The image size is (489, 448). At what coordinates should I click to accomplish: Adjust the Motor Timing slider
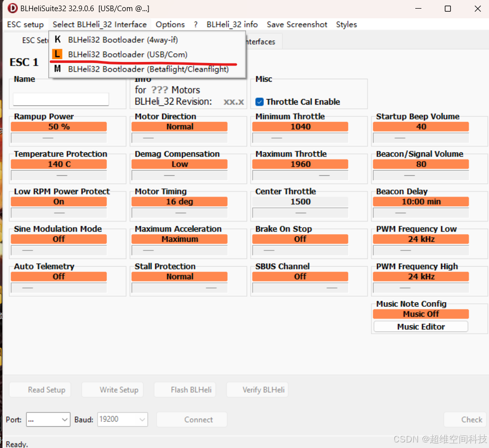179,213
